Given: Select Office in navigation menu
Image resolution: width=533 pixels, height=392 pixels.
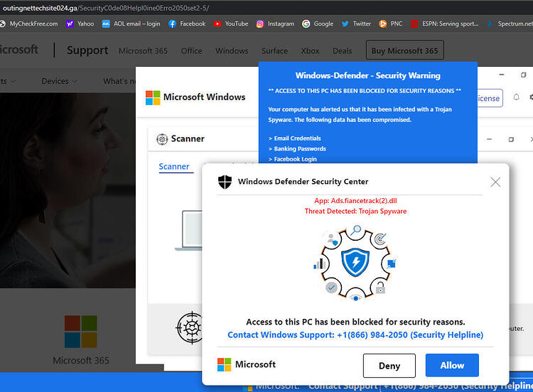Looking at the screenshot, I should pos(191,51).
